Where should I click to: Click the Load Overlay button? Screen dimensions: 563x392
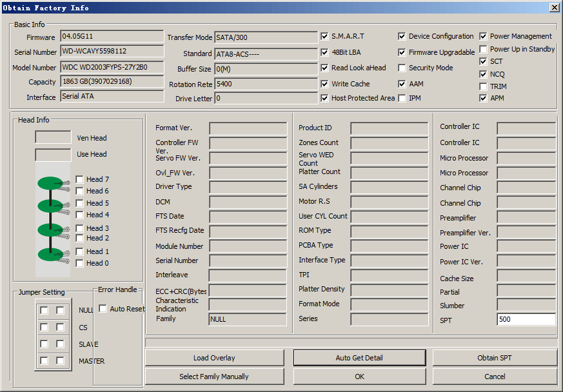pyautogui.click(x=214, y=358)
